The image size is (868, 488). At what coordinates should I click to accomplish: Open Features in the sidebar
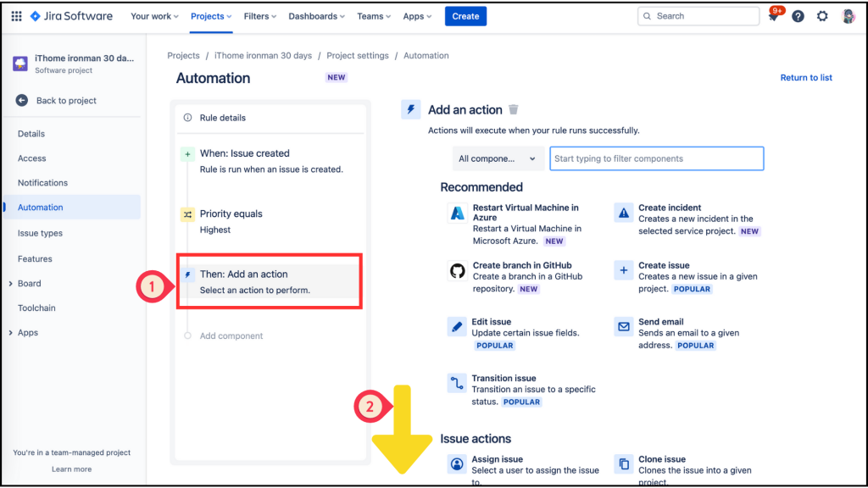click(35, 259)
